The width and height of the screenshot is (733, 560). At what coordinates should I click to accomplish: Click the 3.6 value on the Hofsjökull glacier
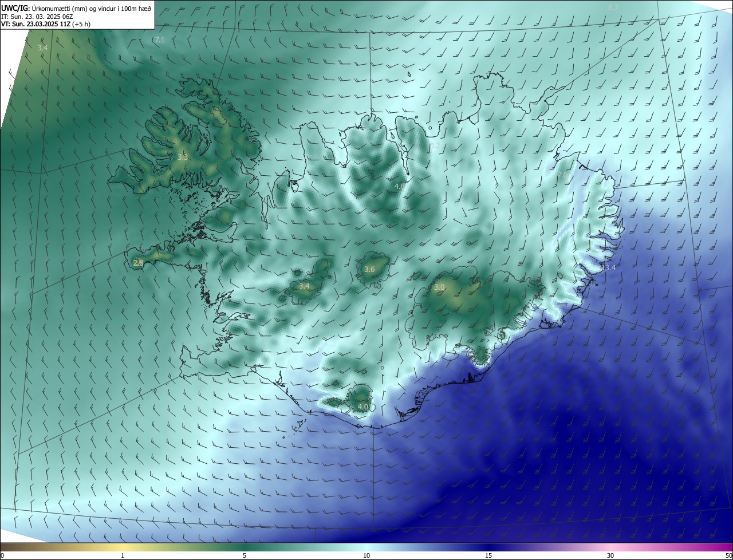click(x=369, y=269)
